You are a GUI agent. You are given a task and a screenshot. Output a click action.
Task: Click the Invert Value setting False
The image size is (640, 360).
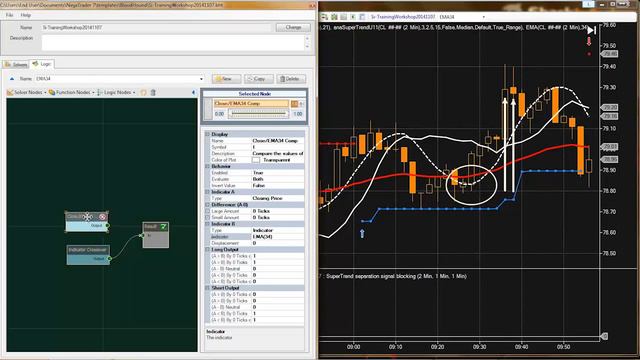278,186
